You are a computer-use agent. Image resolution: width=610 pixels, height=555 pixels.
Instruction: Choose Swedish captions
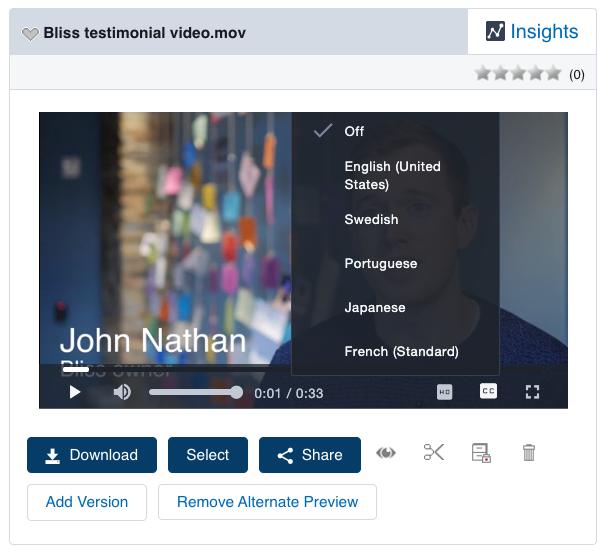click(395, 220)
